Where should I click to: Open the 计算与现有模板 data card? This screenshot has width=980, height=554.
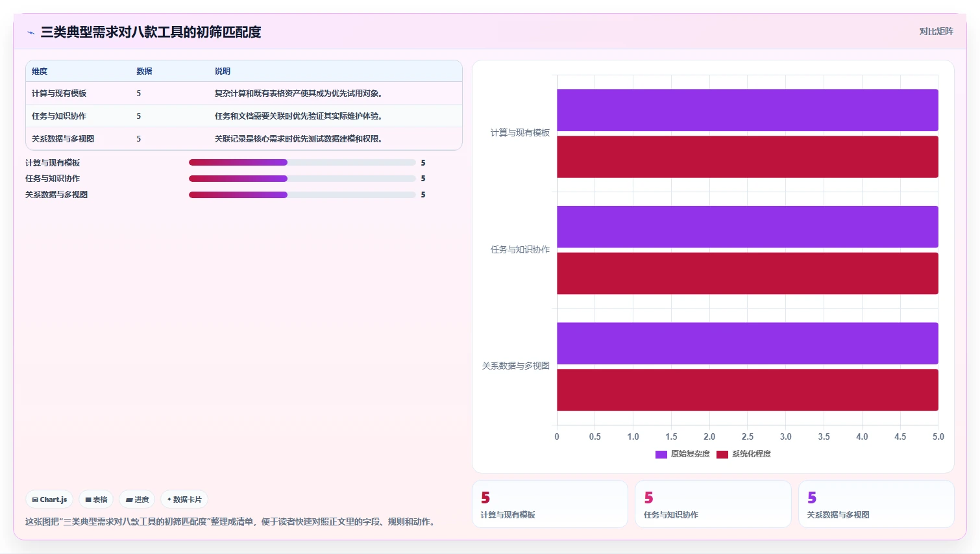[x=550, y=504]
